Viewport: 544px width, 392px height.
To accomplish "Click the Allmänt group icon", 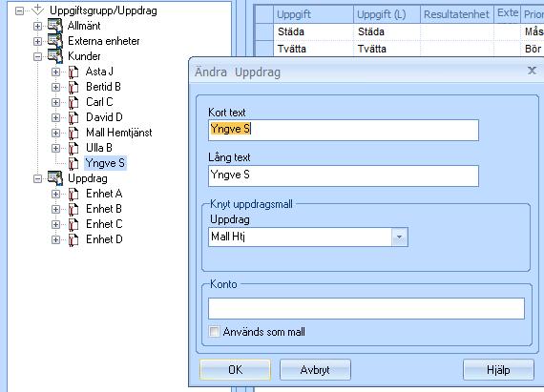I will pos(55,26).
